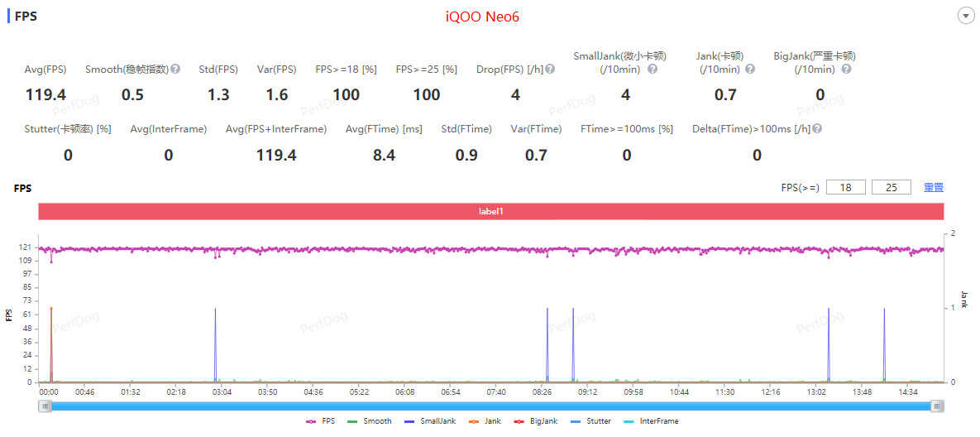980x437 pixels.
Task: Toggle the Jank series in legend
Action: [484, 421]
